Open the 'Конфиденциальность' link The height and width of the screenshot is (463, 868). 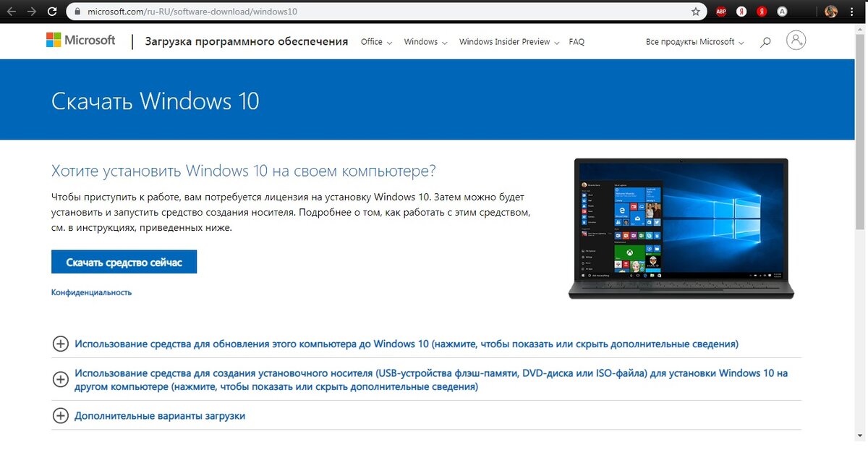tap(91, 292)
